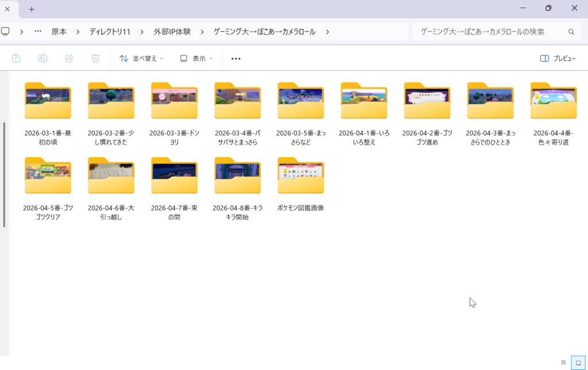Click the search magnifier icon
The width and height of the screenshot is (588, 370).
pos(571,32)
